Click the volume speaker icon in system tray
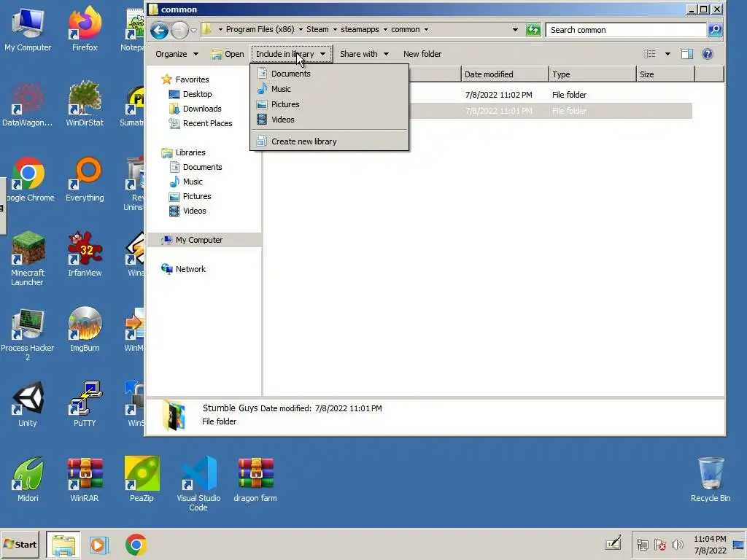Image resolution: width=747 pixels, height=560 pixels. (x=677, y=544)
